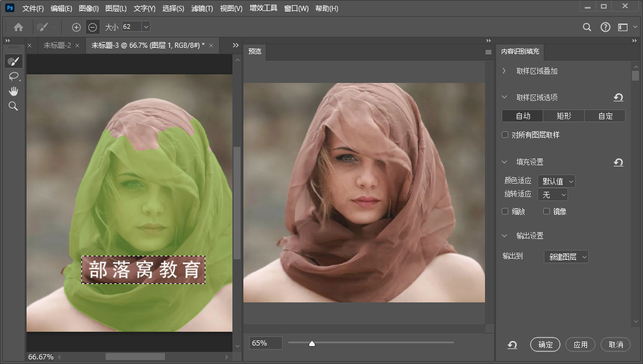Image resolution: width=643 pixels, height=364 pixels.
Task: Select the Hand tool
Action: (x=13, y=91)
